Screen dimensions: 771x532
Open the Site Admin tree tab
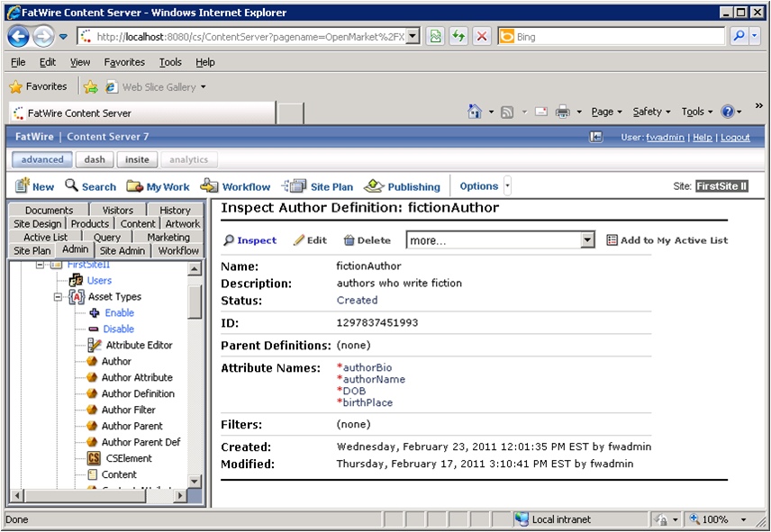pos(122,250)
